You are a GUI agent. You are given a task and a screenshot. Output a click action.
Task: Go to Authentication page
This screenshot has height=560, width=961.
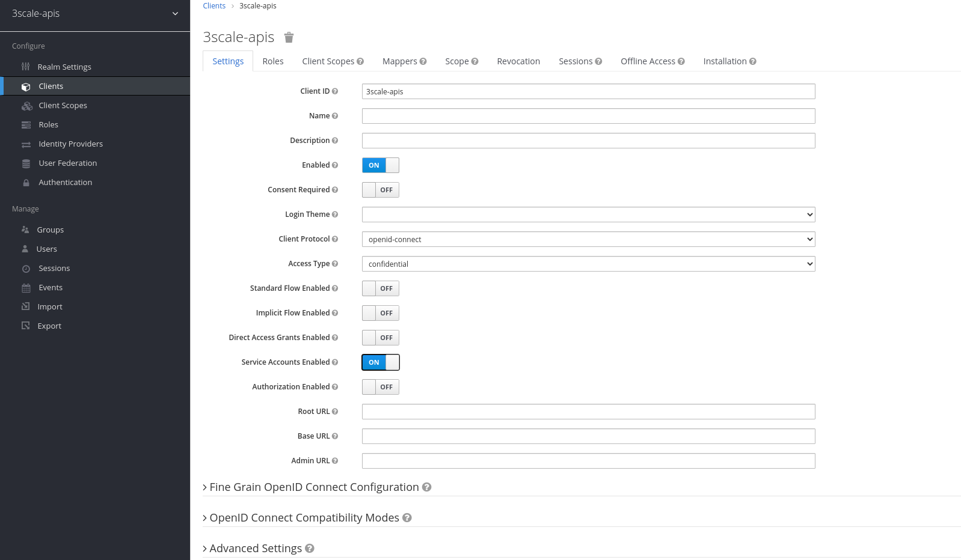pyautogui.click(x=66, y=183)
